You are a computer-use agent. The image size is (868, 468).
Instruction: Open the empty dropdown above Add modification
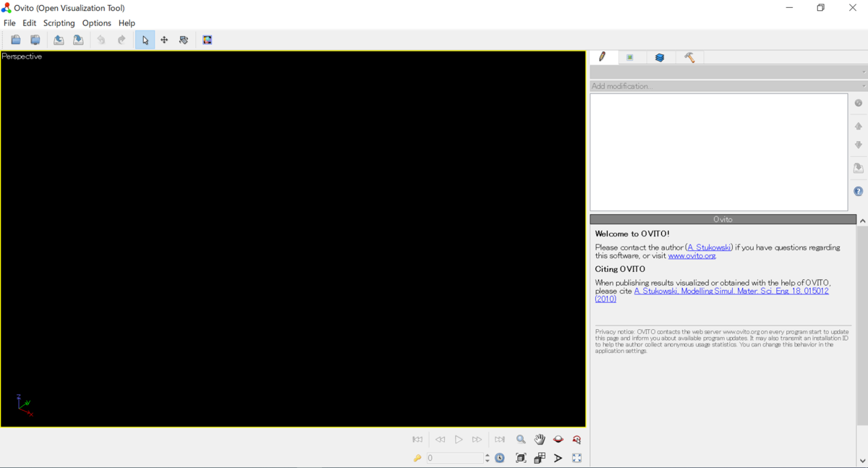[728, 72]
